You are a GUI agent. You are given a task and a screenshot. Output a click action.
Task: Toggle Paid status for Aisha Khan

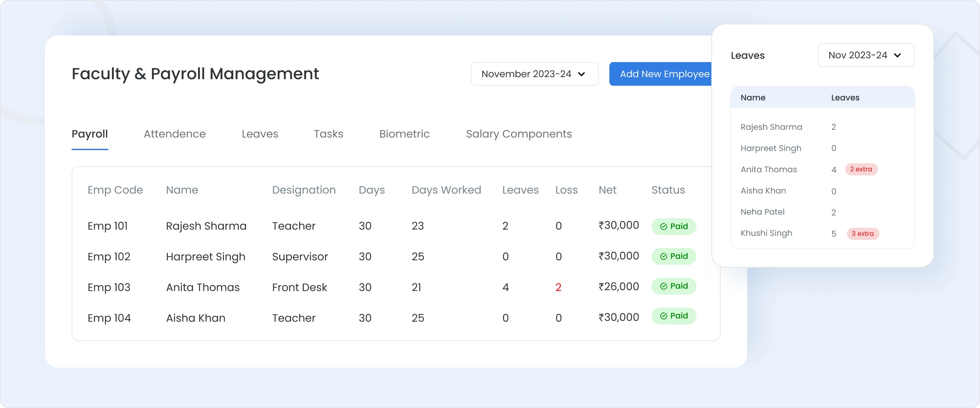tap(674, 316)
